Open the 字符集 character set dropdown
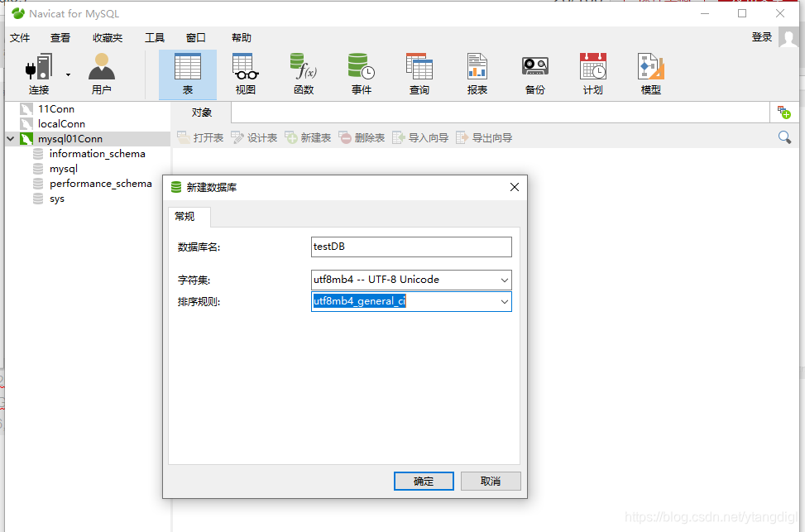Image resolution: width=805 pixels, height=532 pixels. coord(505,280)
